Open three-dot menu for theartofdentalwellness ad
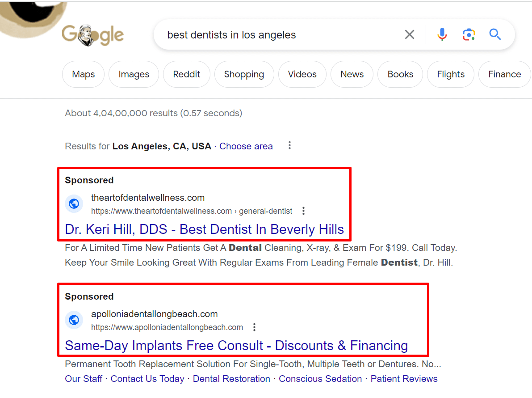 pos(303,211)
